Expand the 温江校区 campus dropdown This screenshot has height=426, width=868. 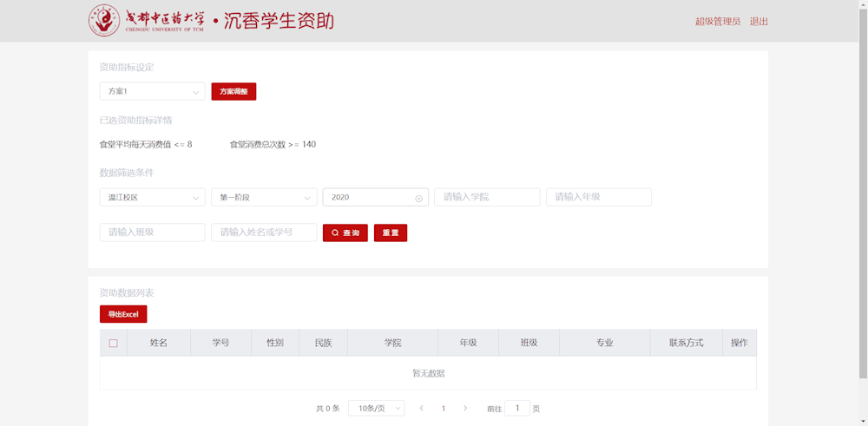tap(152, 197)
